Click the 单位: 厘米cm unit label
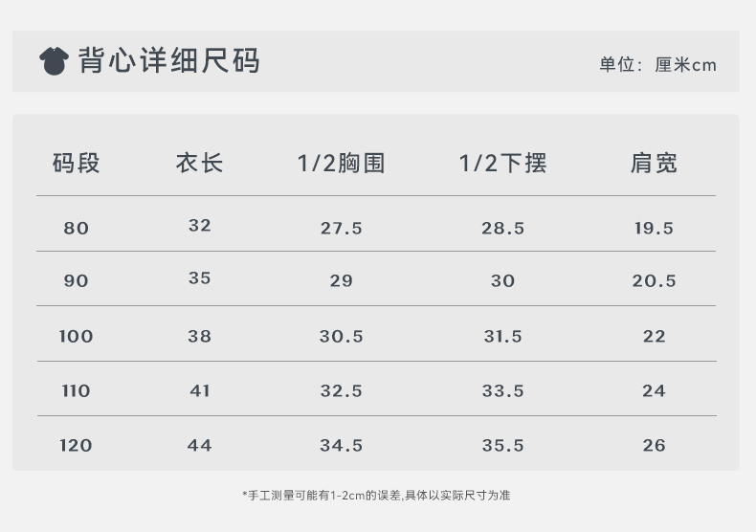The height and width of the screenshot is (532, 756). [657, 65]
